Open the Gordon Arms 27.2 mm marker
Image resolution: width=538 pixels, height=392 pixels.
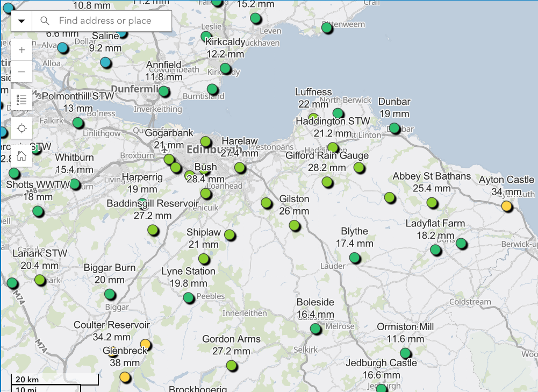click(x=232, y=366)
